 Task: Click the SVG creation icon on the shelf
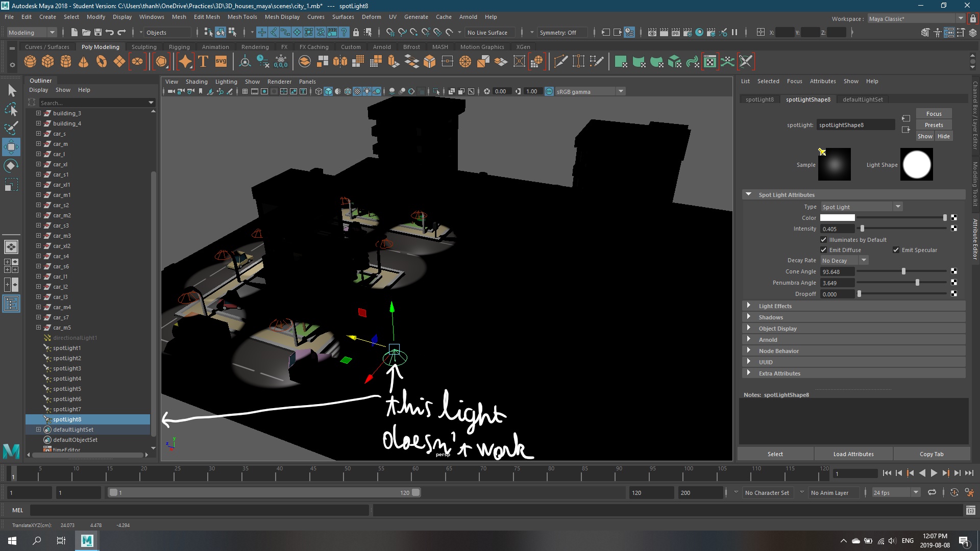pyautogui.click(x=220, y=61)
